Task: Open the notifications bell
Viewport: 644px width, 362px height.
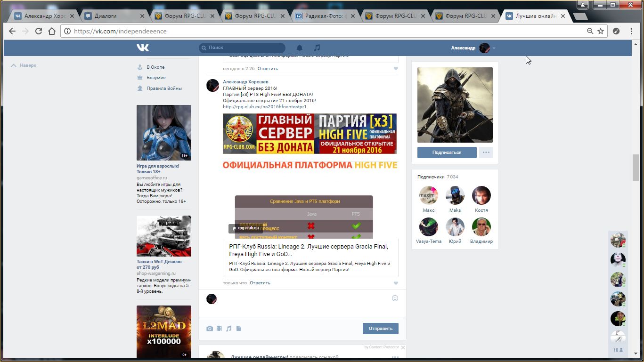Action: pos(299,48)
